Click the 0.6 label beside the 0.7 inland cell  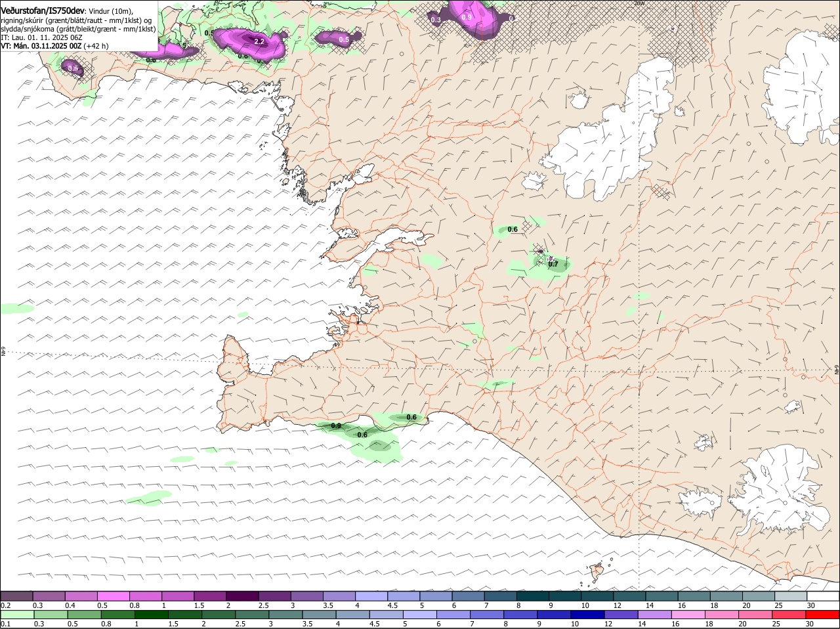[513, 229]
